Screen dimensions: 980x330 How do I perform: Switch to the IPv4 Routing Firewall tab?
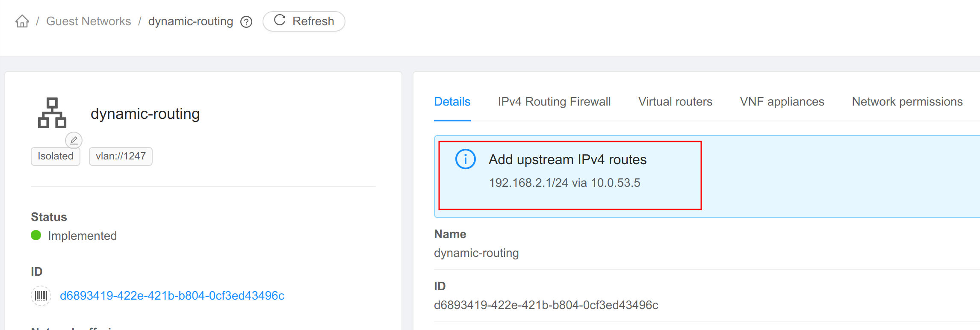coord(554,102)
